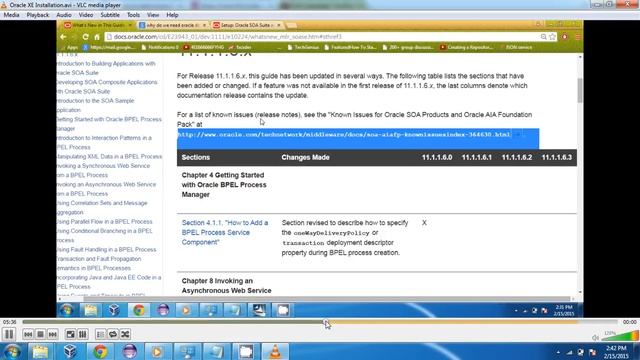The image size is (640, 360).
Task: Open the VLC Video menu
Action: click(x=86, y=15)
